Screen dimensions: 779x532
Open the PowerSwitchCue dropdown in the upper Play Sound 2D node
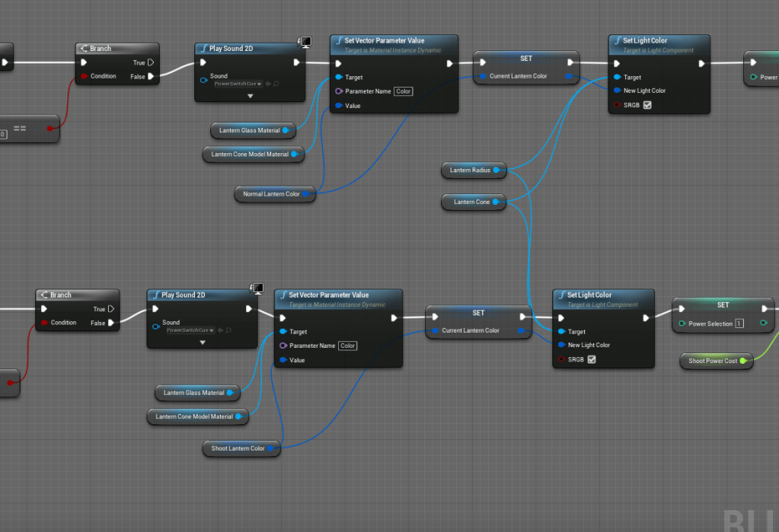pos(238,84)
